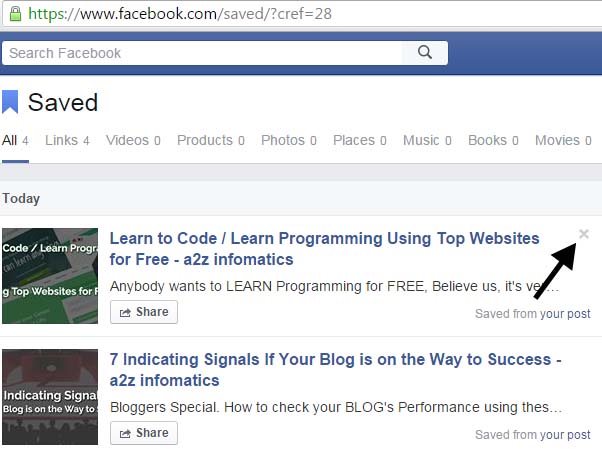The width and height of the screenshot is (602, 449).
Task: Click the secure padlock icon in address bar
Action: [x=15, y=14]
